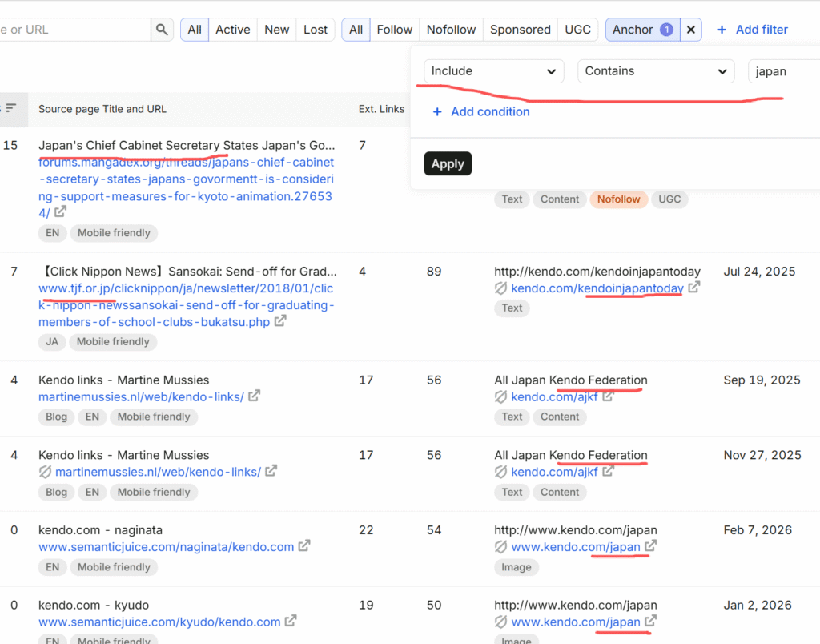820x644 pixels.
Task: Click external icon of Sep 19 martinemussies.nl link
Action: pos(254,396)
